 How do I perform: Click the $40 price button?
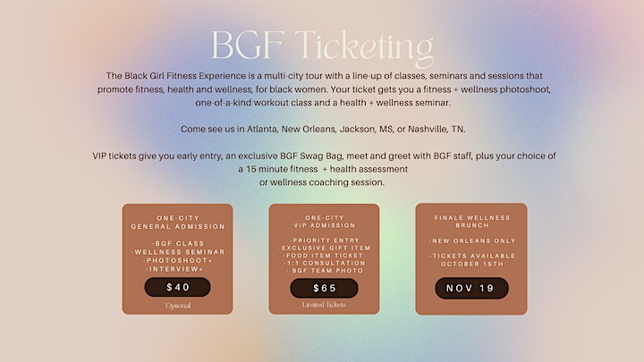coord(177,287)
